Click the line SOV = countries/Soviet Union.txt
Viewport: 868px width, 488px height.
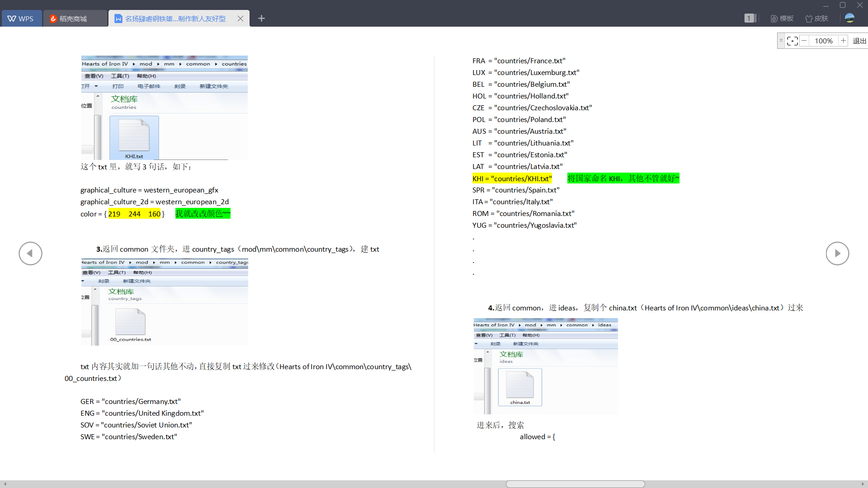(136, 425)
